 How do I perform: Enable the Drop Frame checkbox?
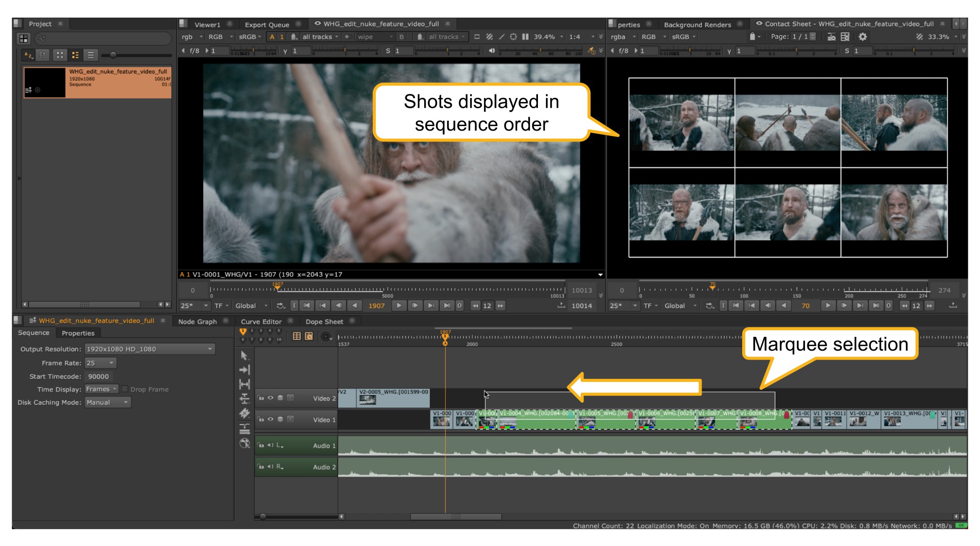click(x=125, y=389)
